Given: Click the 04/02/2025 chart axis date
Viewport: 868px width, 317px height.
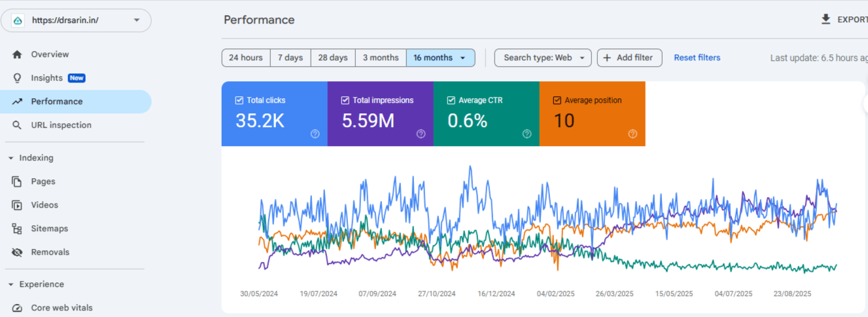Looking at the screenshot, I should [x=555, y=293].
